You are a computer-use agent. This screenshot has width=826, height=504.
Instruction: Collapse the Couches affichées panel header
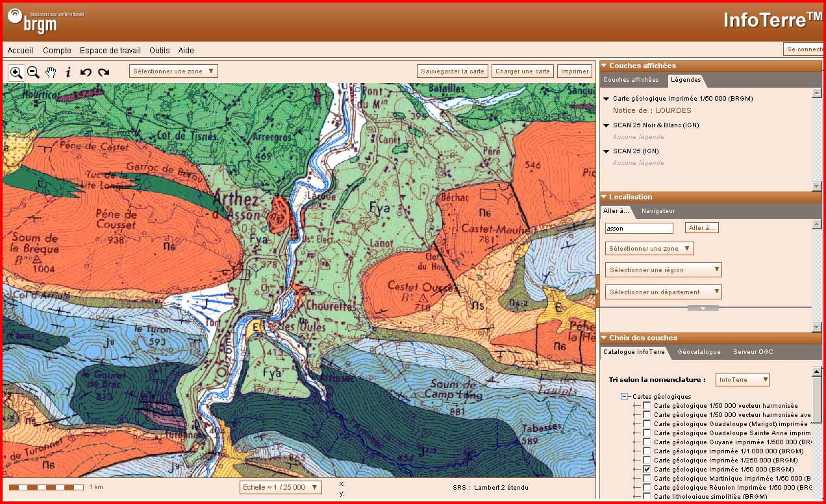click(604, 66)
